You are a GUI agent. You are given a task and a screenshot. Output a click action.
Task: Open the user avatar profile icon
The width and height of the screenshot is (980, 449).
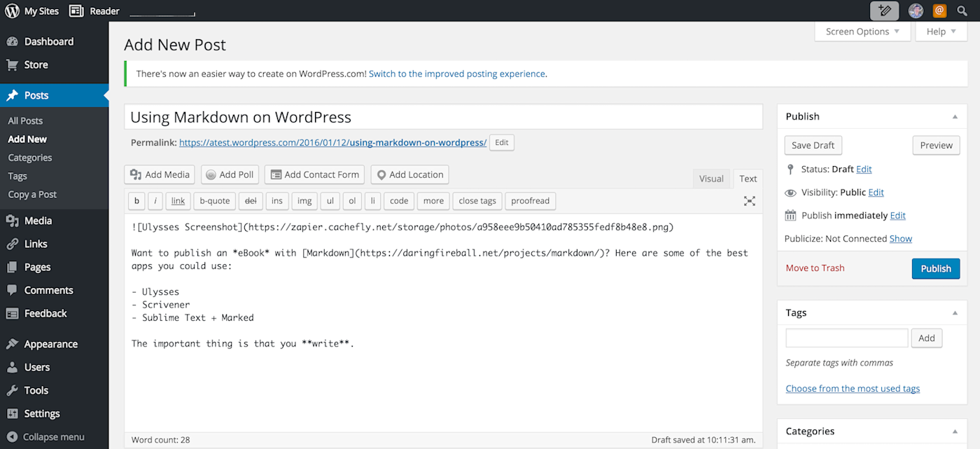click(916, 11)
